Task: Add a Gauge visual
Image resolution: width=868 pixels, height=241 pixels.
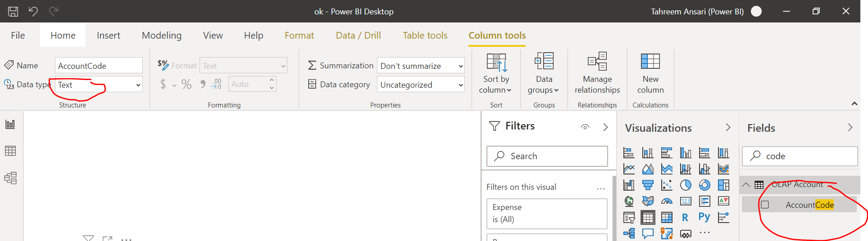Action: pos(667,201)
